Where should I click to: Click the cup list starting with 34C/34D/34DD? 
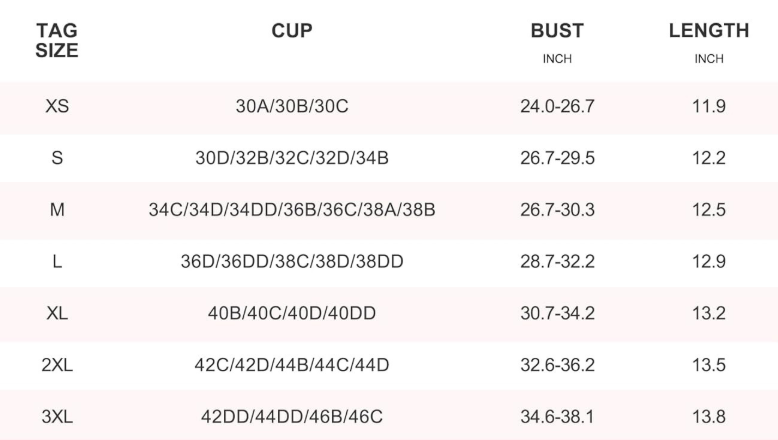point(292,210)
